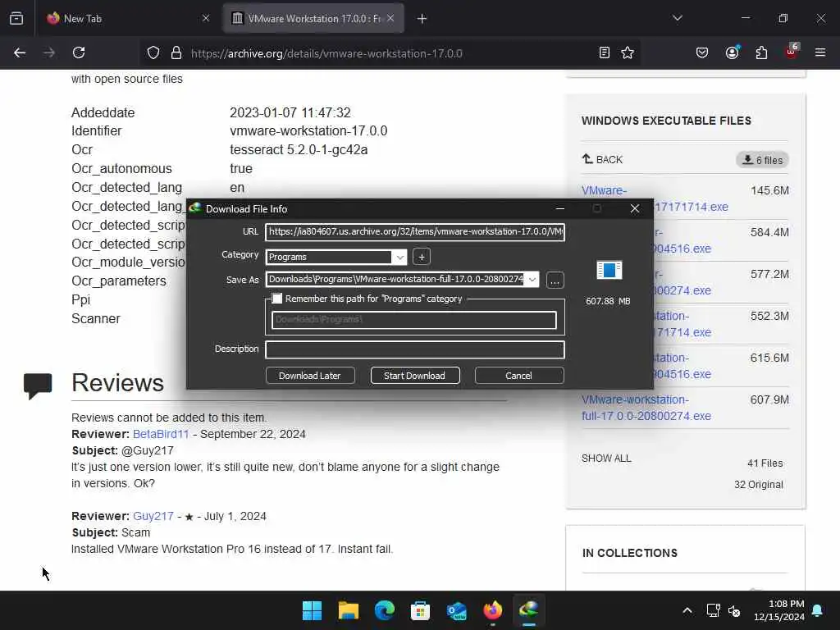The height and width of the screenshot is (630, 840).
Task: Open reviewer BetaBird11 profile link
Action: tap(161, 434)
